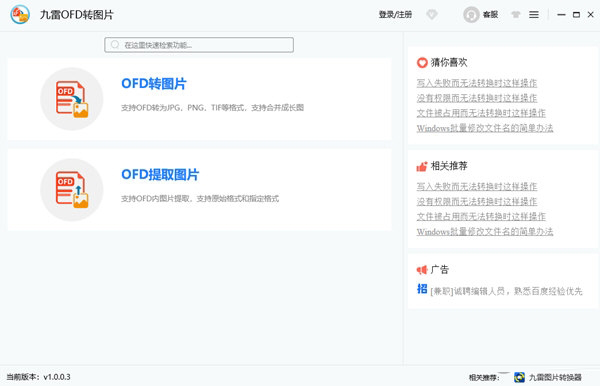Click the VIP diamond icon
The width and height of the screenshot is (600, 386).
click(432, 15)
